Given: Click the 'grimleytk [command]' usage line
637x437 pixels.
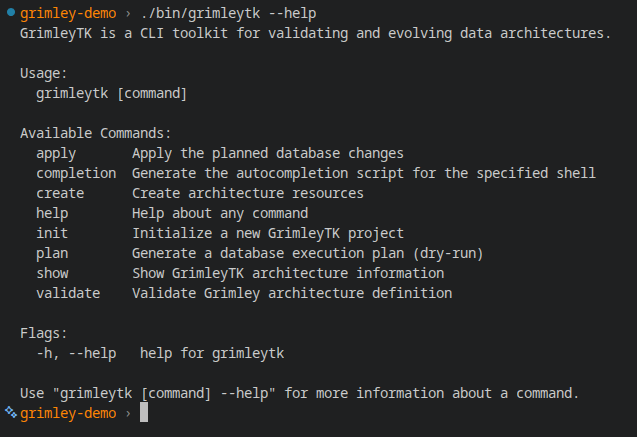Looking at the screenshot, I should (111, 94).
